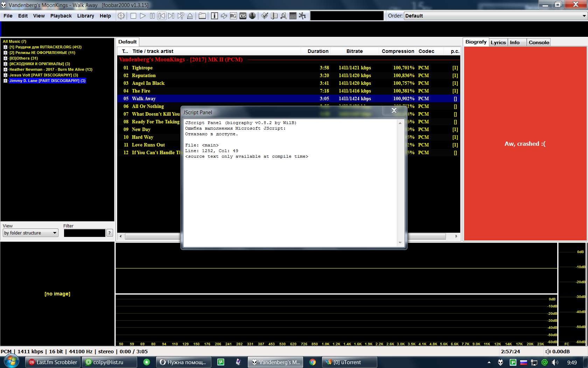Click the running figure toolbar icon
The width and height of the screenshot is (588, 368).
[302, 16]
